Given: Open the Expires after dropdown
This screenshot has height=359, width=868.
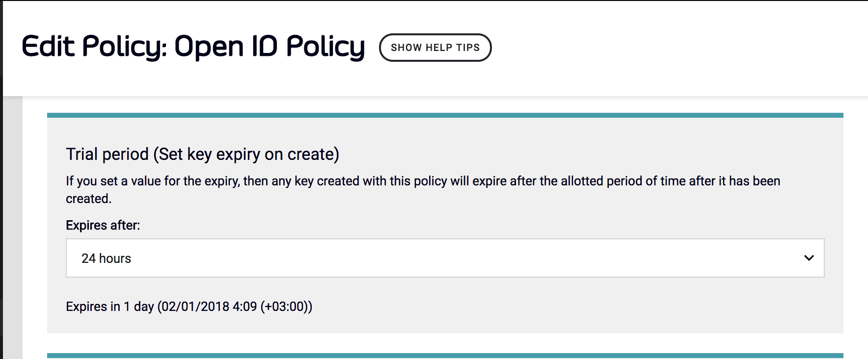Looking at the screenshot, I should pyautogui.click(x=445, y=258).
